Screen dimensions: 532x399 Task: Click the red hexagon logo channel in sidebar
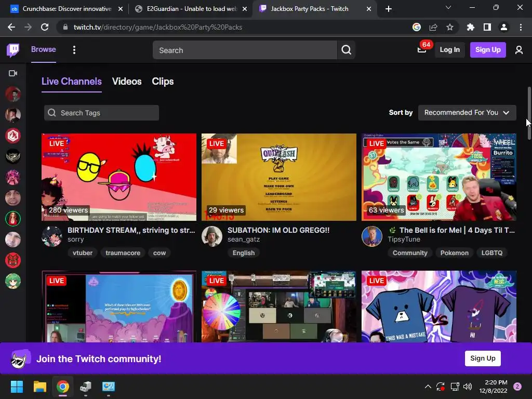coord(13,136)
